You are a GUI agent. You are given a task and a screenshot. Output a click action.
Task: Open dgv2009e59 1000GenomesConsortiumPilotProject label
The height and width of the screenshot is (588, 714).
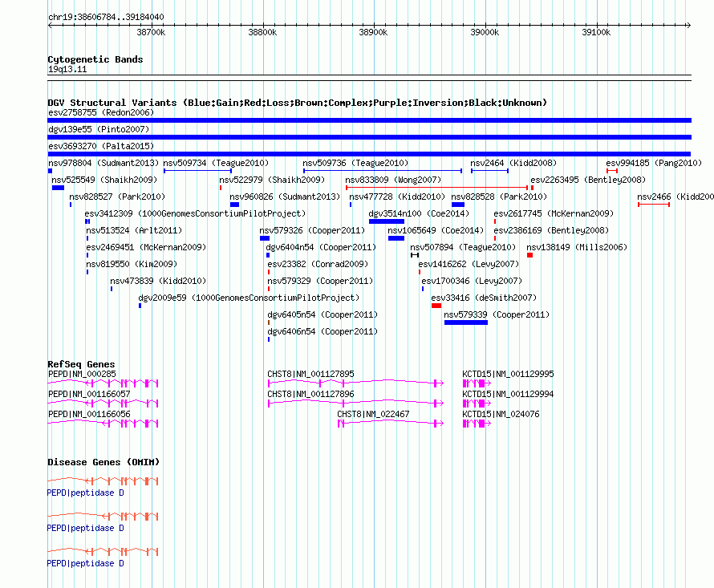pyautogui.click(x=249, y=298)
